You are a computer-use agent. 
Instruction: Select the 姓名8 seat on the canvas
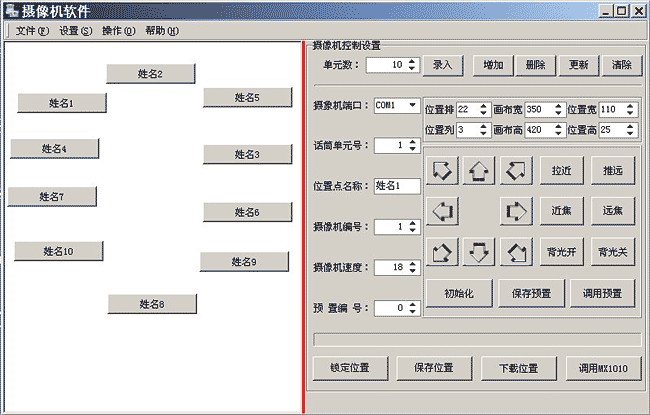pos(152,304)
